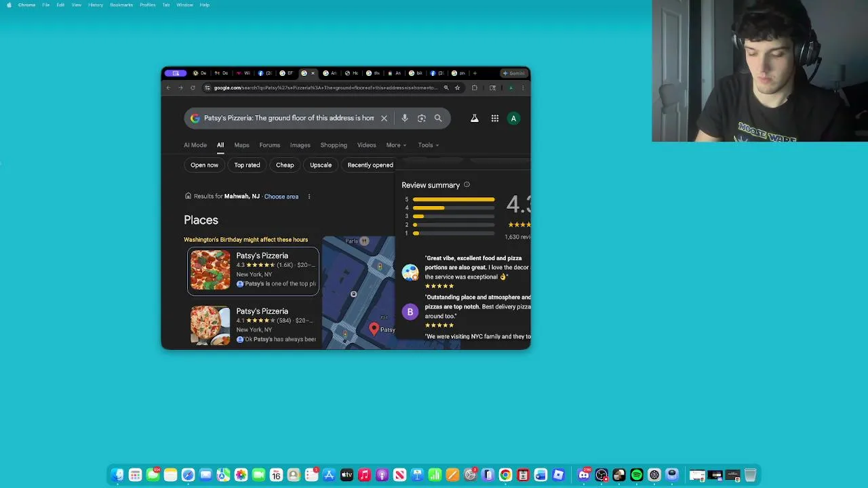
Task: Switch to the 'Wi' browser tab
Action: (243, 73)
